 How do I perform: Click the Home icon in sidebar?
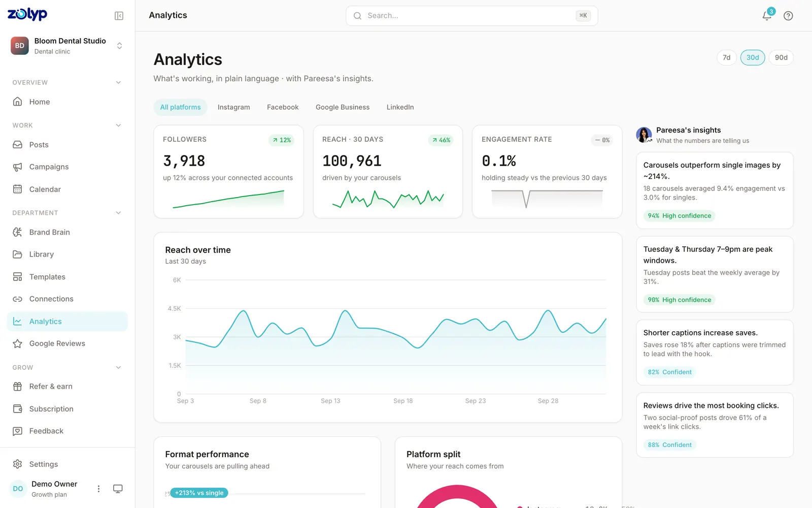tap(18, 102)
